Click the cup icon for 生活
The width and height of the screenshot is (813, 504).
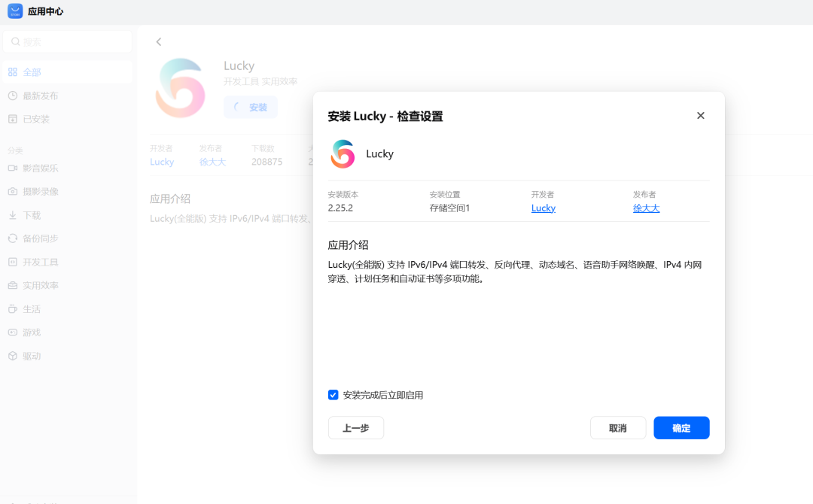click(x=13, y=308)
